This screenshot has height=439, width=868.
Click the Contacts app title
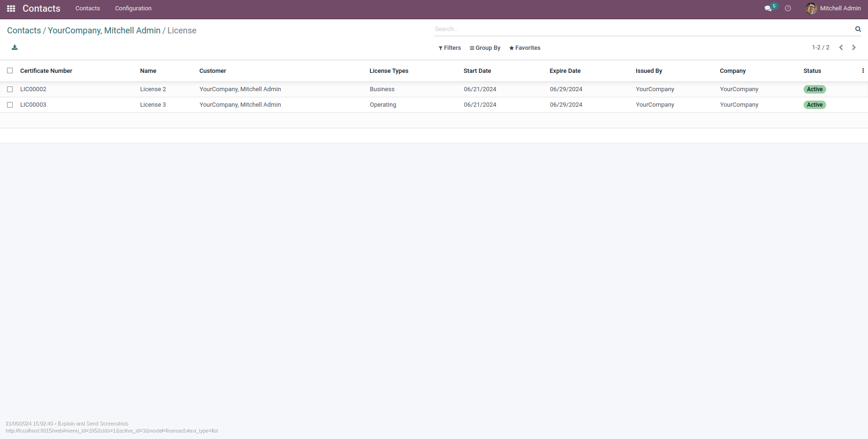tap(41, 8)
